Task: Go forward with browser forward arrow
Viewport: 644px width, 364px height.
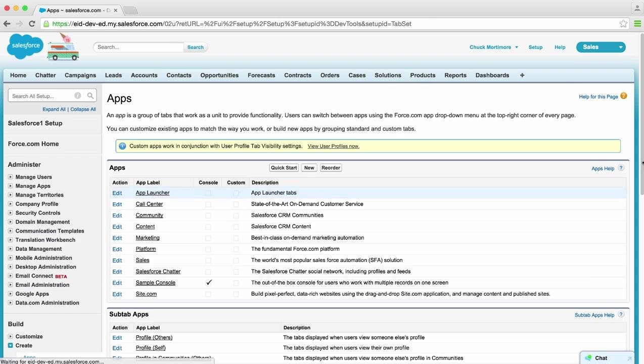Action: click(x=19, y=24)
